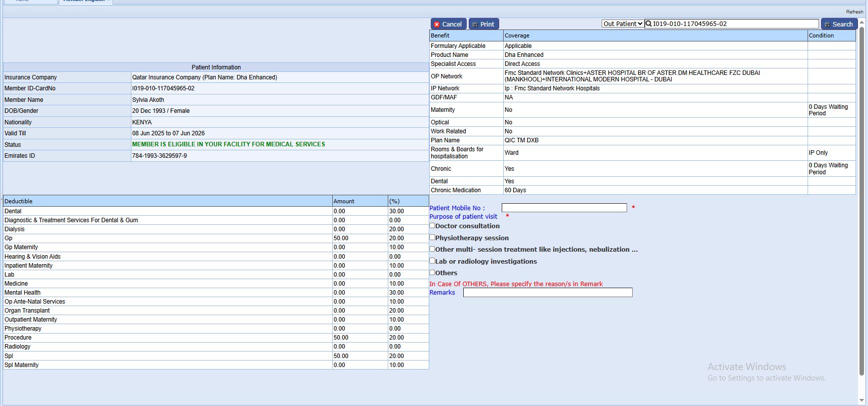Click the magnifier icon in search field
The height and width of the screenshot is (406, 868).
pyautogui.click(x=649, y=23)
